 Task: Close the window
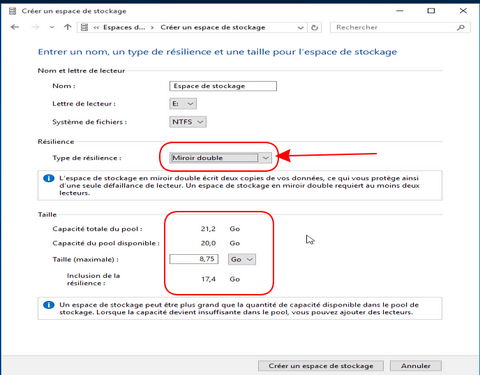pyautogui.click(x=463, y=11)
